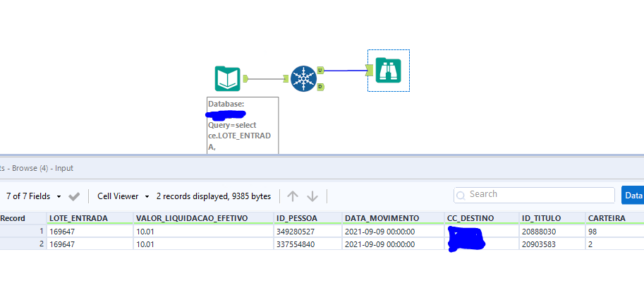Select the ID_TITULO column header

(552, 218)
